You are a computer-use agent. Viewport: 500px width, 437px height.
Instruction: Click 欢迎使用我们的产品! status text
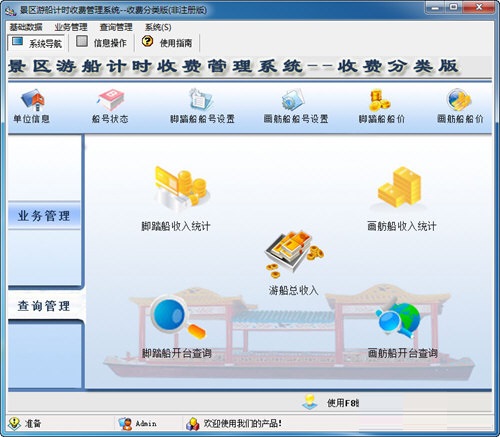[242, 423]
